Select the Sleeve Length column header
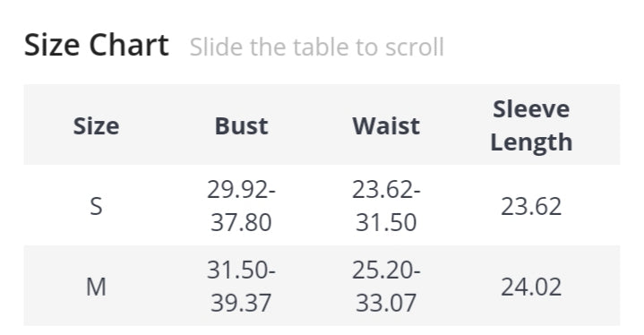The image size is (644, 335). click(531, 125)
